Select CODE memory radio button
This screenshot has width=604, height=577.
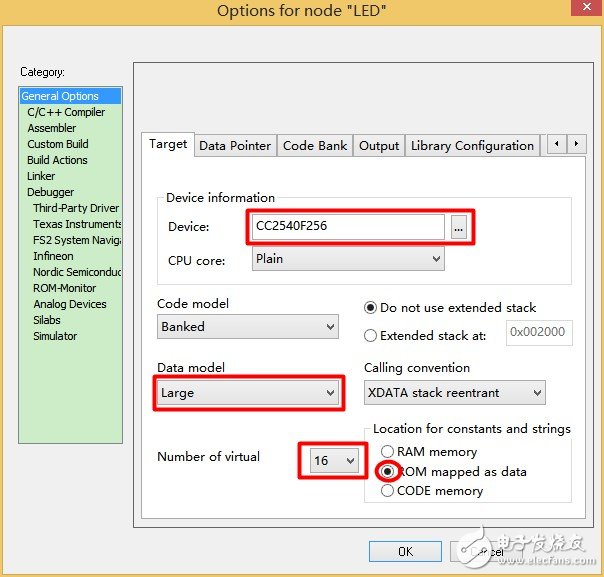[387, 491]
